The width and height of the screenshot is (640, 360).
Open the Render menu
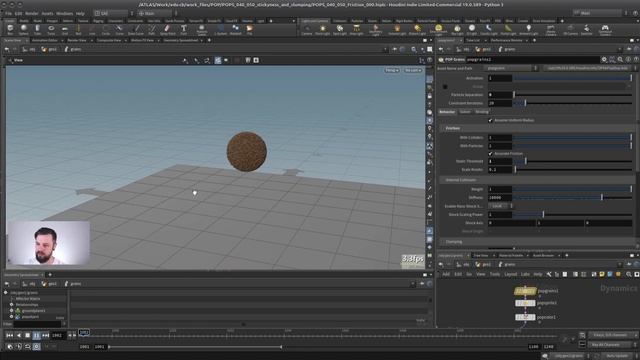coord(31,13)
